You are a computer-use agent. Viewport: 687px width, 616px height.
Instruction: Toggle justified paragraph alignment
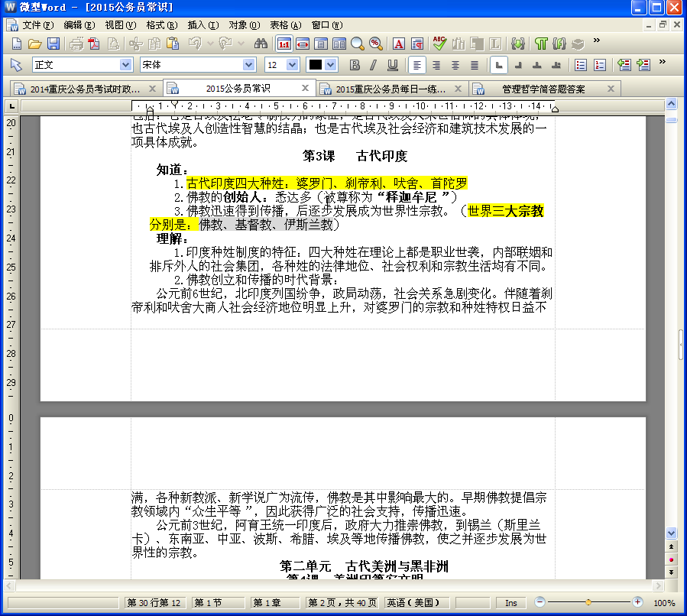pos(475,65)
